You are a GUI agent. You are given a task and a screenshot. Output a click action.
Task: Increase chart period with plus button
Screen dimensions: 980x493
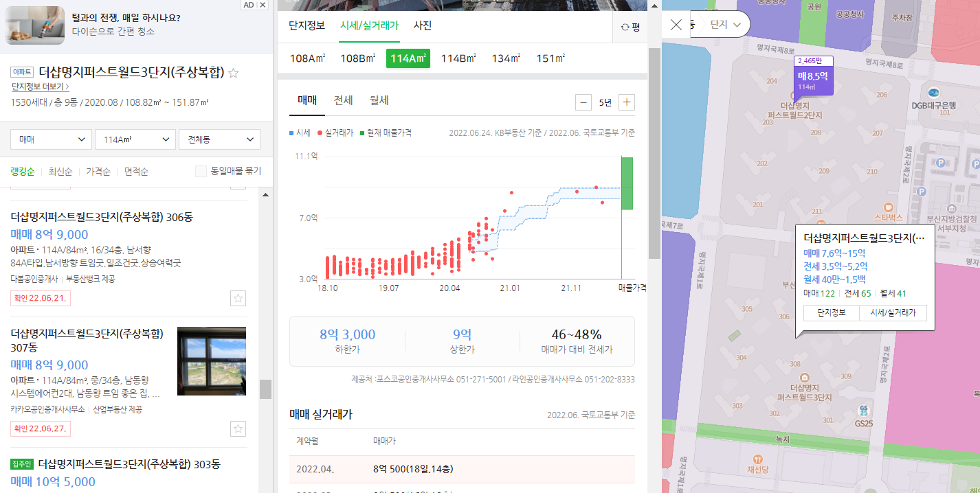coord(627,102)
